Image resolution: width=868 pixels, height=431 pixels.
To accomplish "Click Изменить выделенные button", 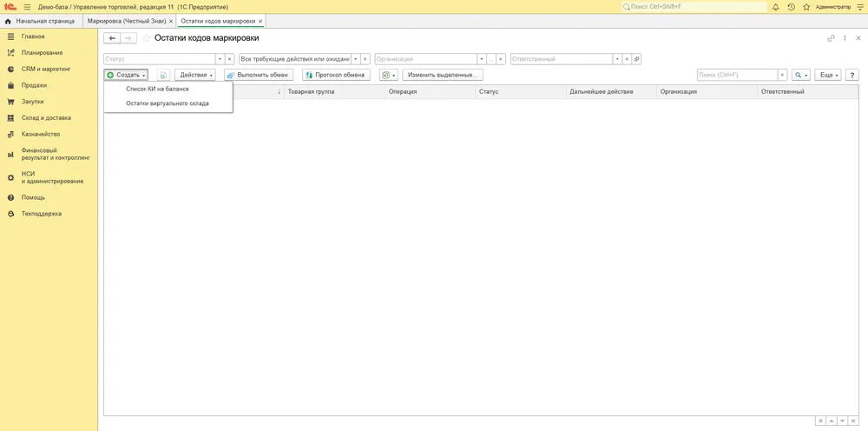I will coord(443,75).
